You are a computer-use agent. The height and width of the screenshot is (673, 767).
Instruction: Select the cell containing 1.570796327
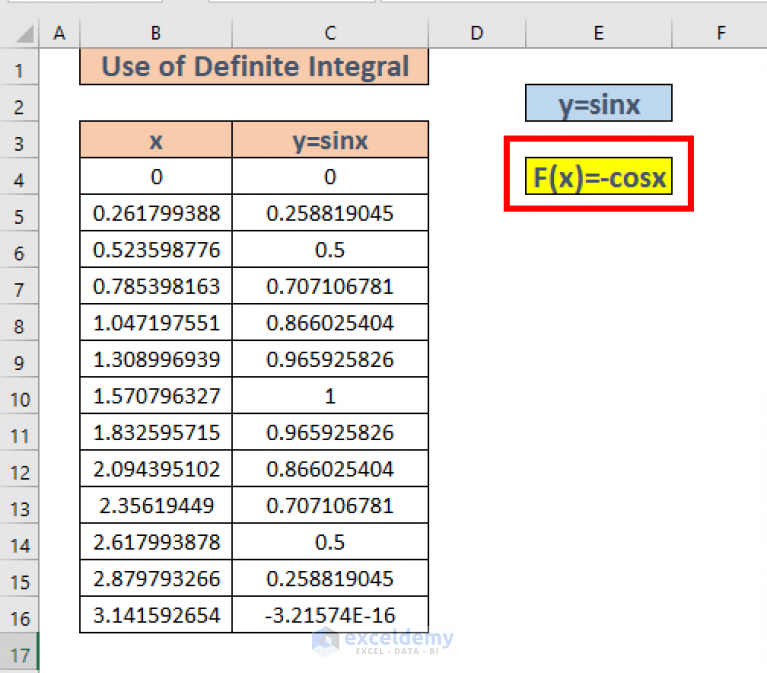[x=156, y=396]
